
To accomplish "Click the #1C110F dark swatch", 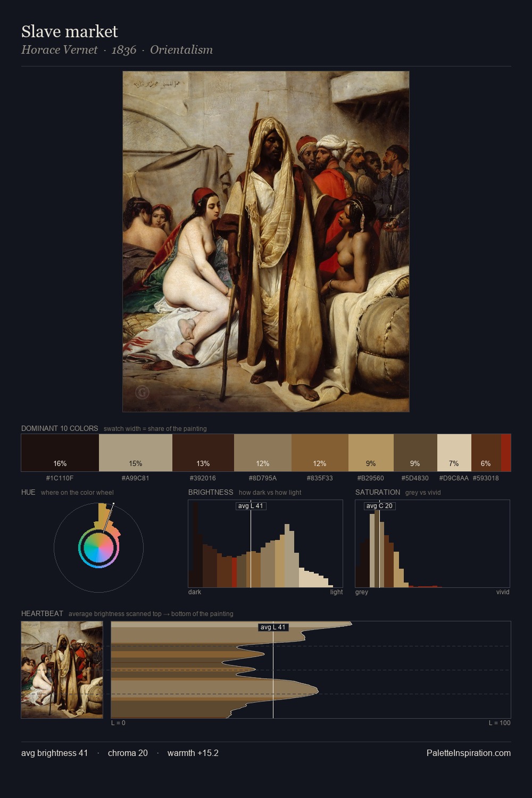I will [x=60, y=453].
